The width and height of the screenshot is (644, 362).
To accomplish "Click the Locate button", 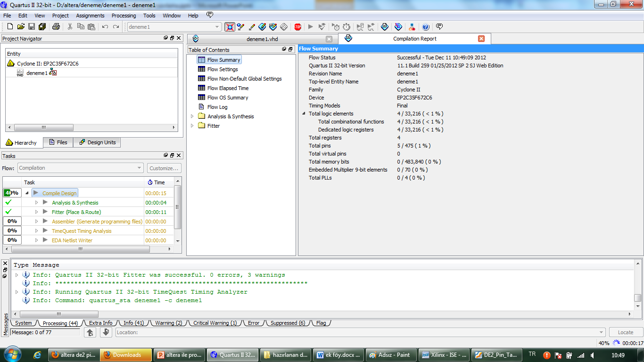I will coord(626,332).
